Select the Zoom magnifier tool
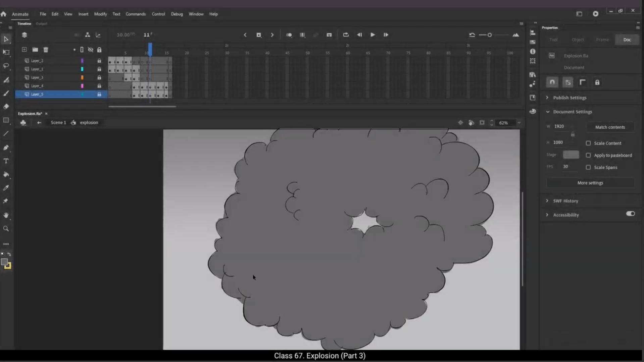Screen dimensions: 644x362 (6, 229)
